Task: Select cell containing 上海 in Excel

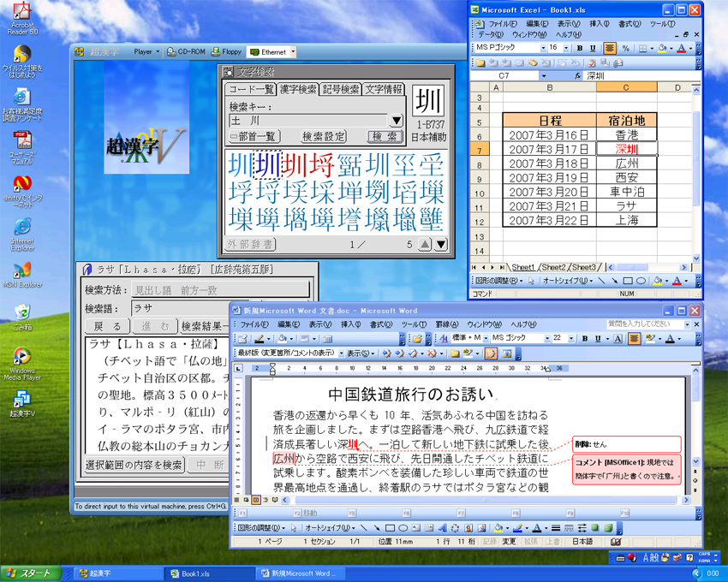Action: tap(626, 220)
